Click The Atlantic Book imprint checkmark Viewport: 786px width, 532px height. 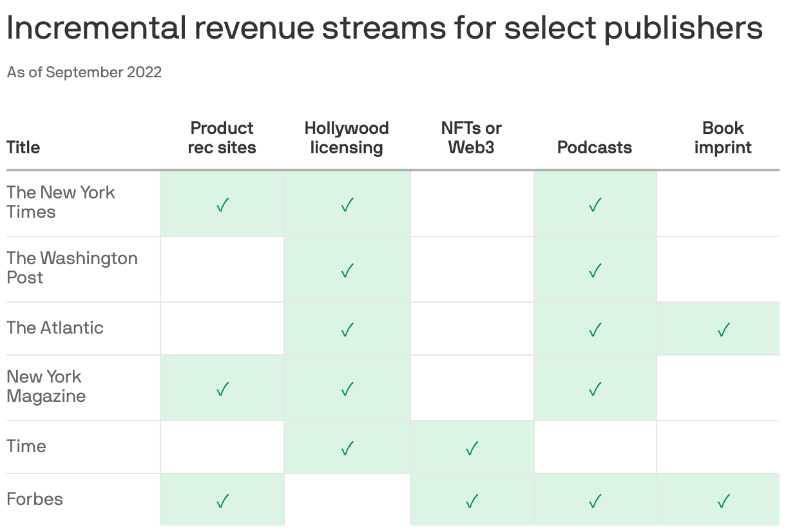click(x=724, y=330)
